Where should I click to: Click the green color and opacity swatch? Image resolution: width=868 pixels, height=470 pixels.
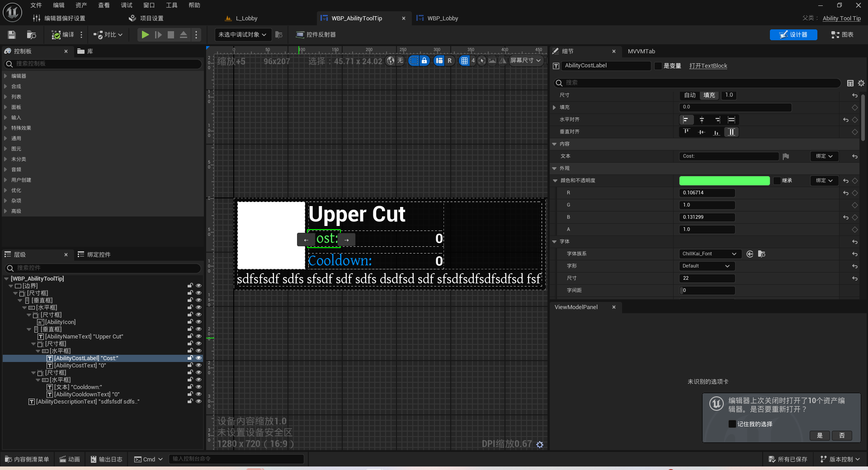click(724, 181)
